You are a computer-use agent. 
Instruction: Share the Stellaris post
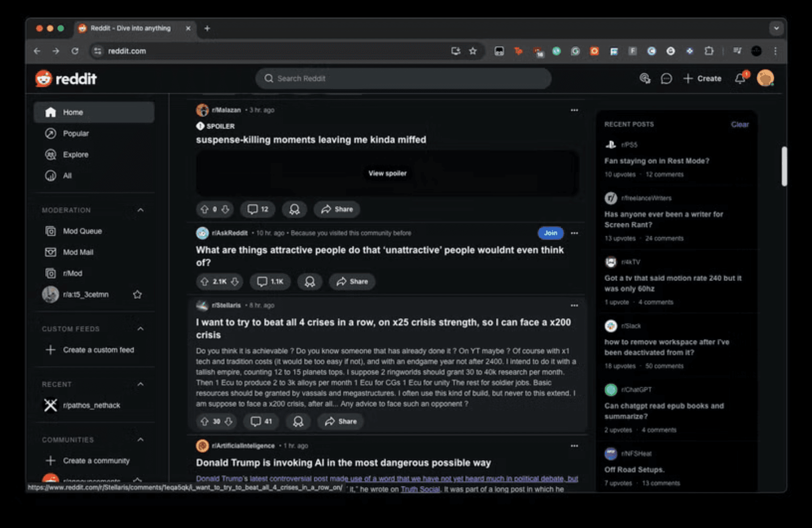[341, 421]
